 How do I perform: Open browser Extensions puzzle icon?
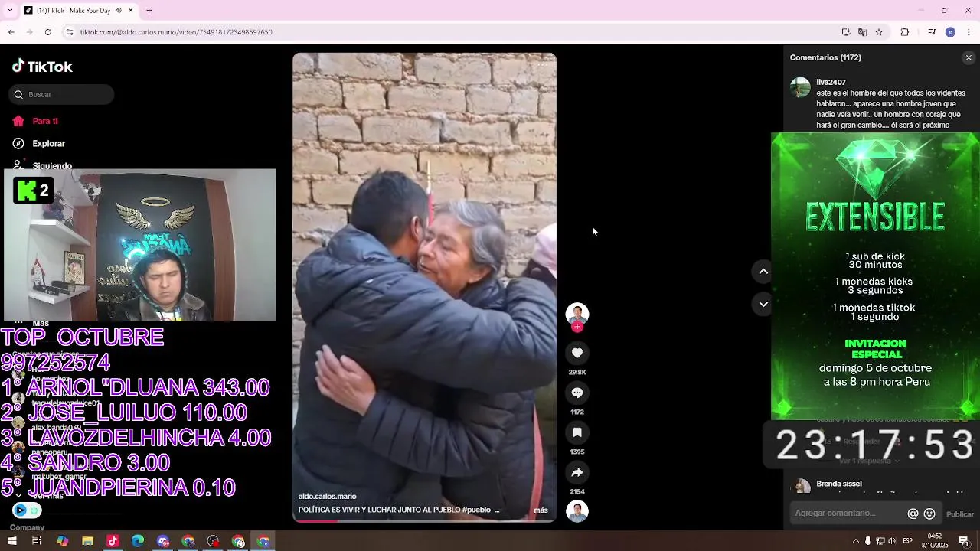point(904,32)
